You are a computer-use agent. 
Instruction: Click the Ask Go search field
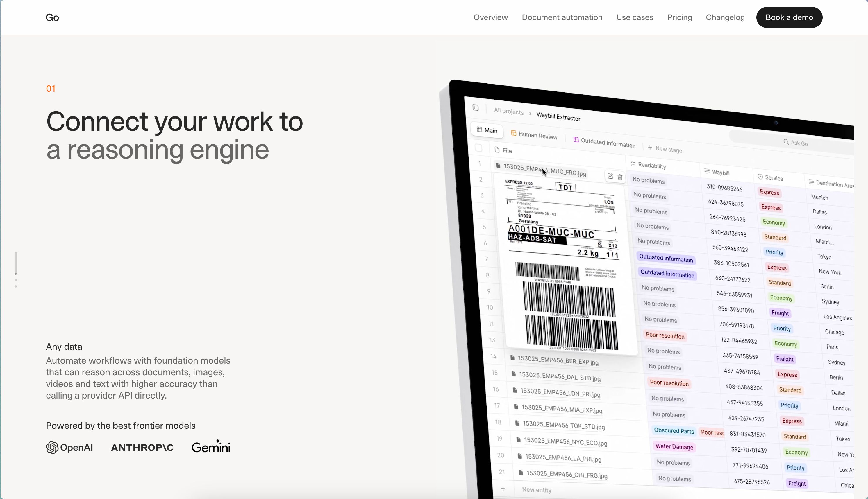pos(795,143)
